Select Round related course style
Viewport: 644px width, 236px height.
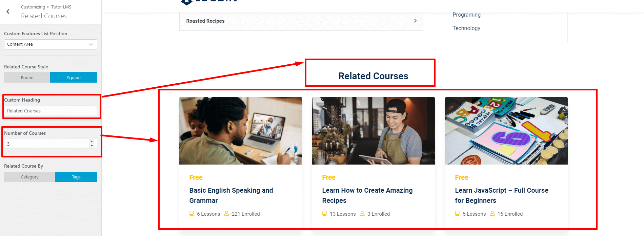pyautogui.click(x=27, y=78)
